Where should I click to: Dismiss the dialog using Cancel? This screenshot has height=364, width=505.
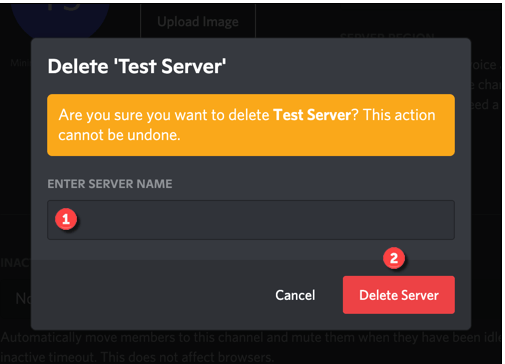(x=295, y=295)
